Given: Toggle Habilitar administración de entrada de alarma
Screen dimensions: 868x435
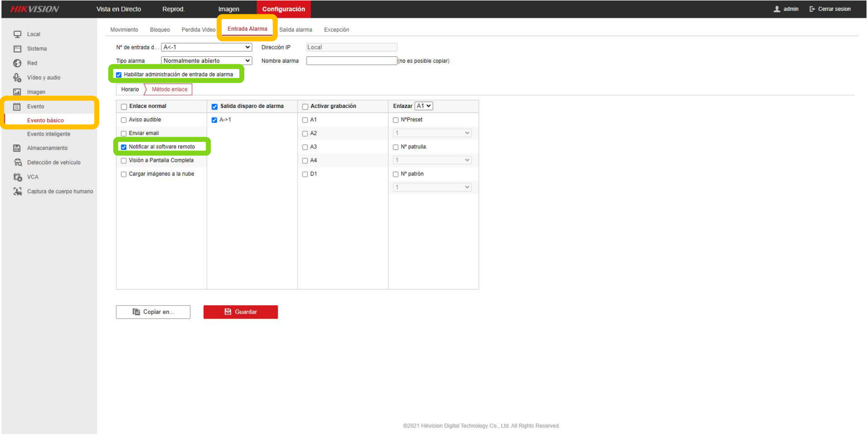Looking at the screenshot, I should pyautogui.click(x=119, y=75).
